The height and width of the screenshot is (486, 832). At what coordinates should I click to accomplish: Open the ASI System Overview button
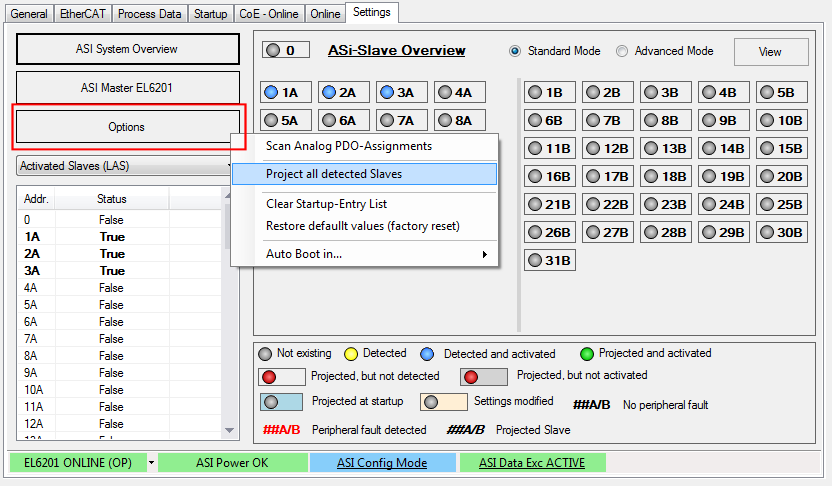pos(127,49)
